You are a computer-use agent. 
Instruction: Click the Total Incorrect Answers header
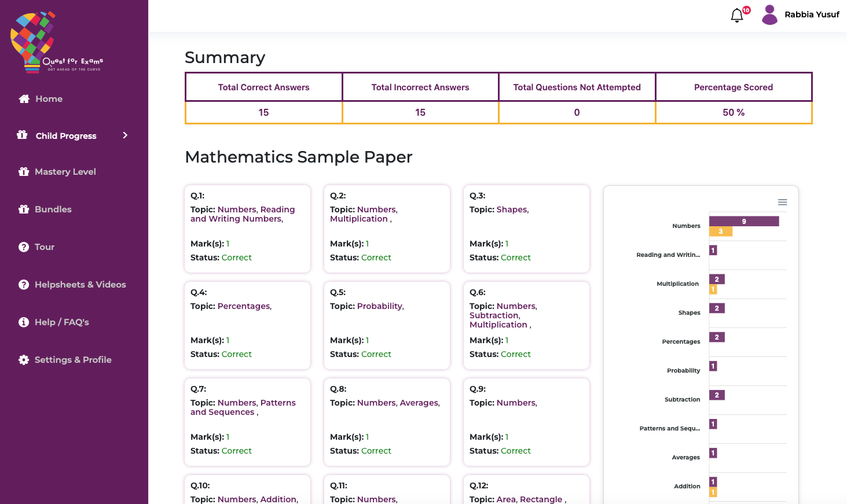tap(420, 87)
